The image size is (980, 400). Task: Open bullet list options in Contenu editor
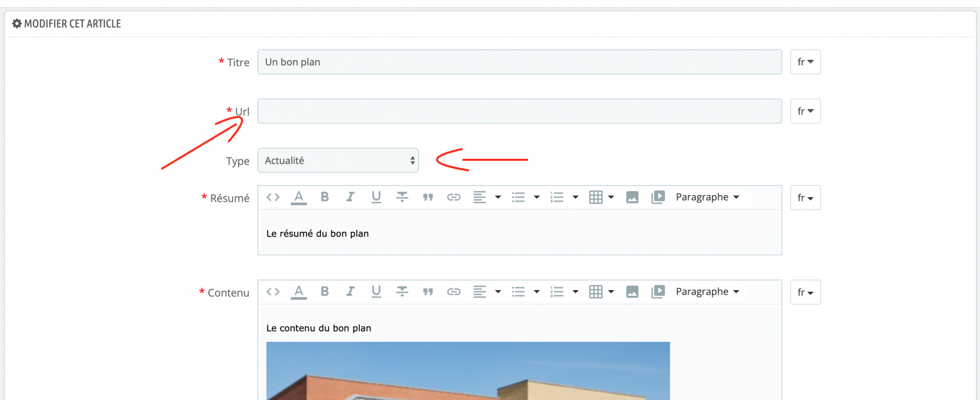pos(526,292)
